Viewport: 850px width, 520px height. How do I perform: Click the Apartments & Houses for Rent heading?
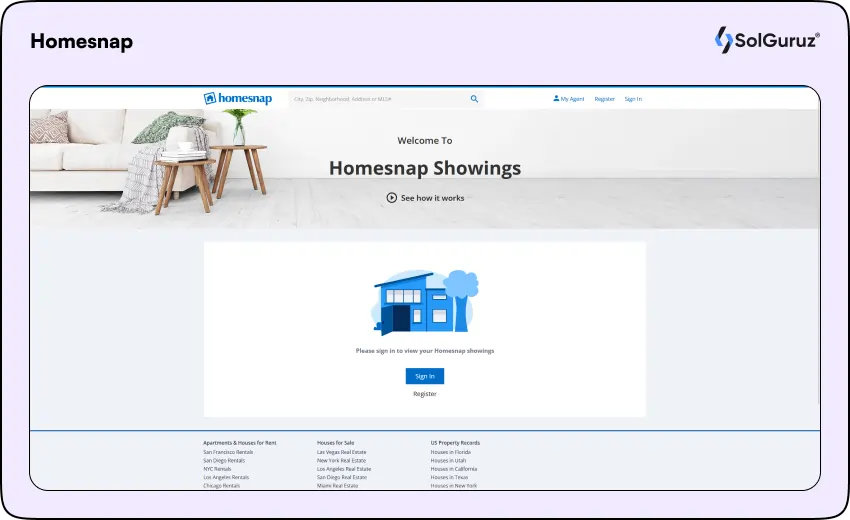(x=240, y=443)
